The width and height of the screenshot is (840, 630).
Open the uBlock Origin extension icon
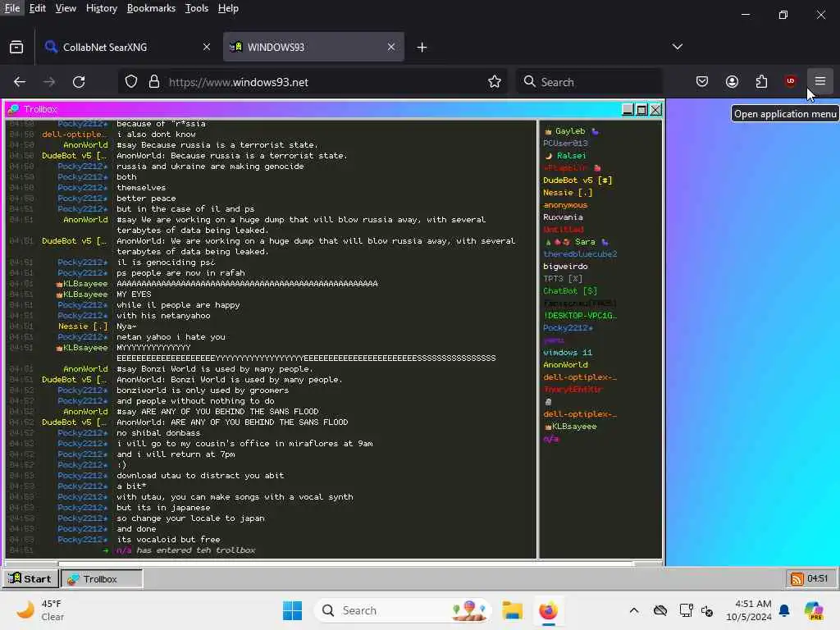pyautogui.click(x=790, y=81)
